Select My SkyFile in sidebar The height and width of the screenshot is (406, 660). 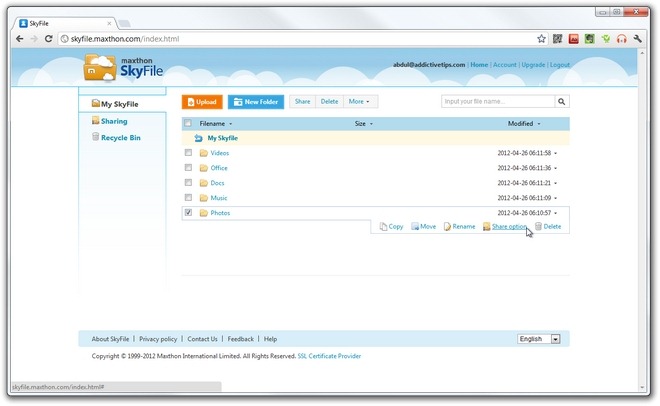120,104
